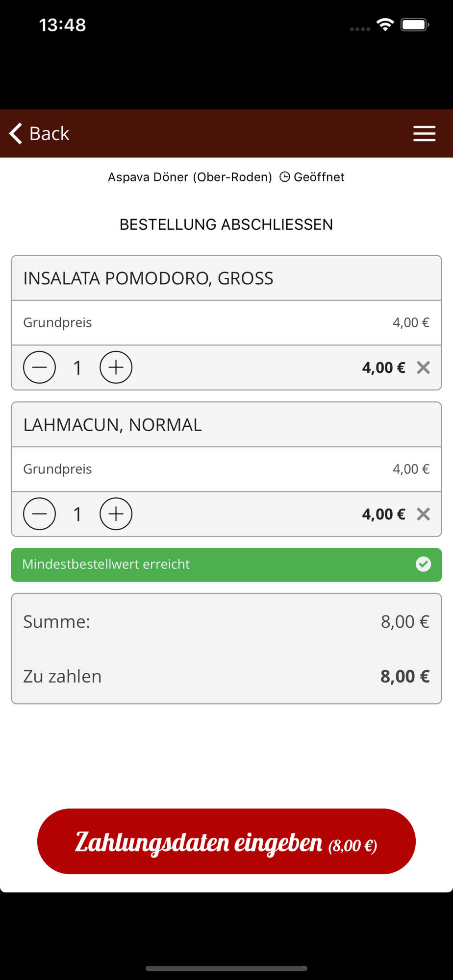This screenshot has width=453, height=980.
Task: Select the Insalata Pomodoro, Gross header
Action: click(226, 278)
